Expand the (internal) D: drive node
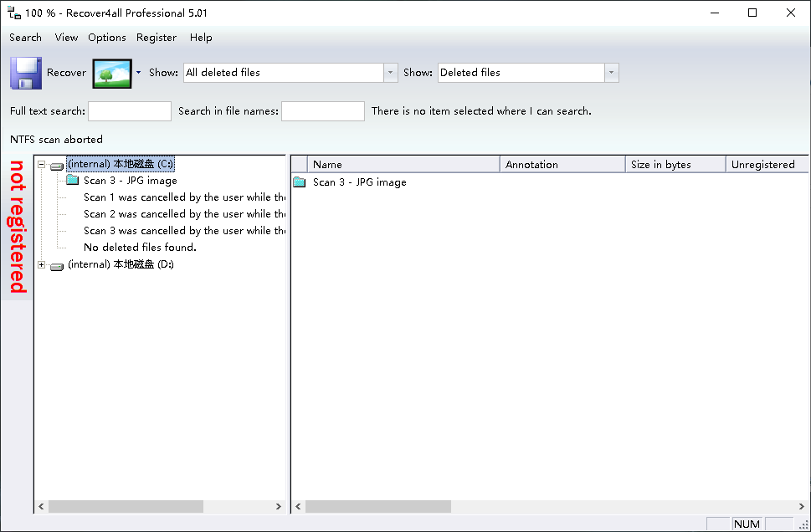The image size is (811, 532). click(x=41, y=264)
